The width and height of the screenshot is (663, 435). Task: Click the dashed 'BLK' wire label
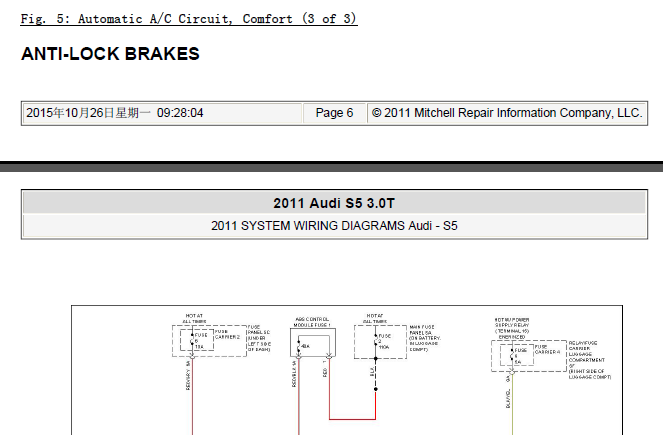point(372,372)
